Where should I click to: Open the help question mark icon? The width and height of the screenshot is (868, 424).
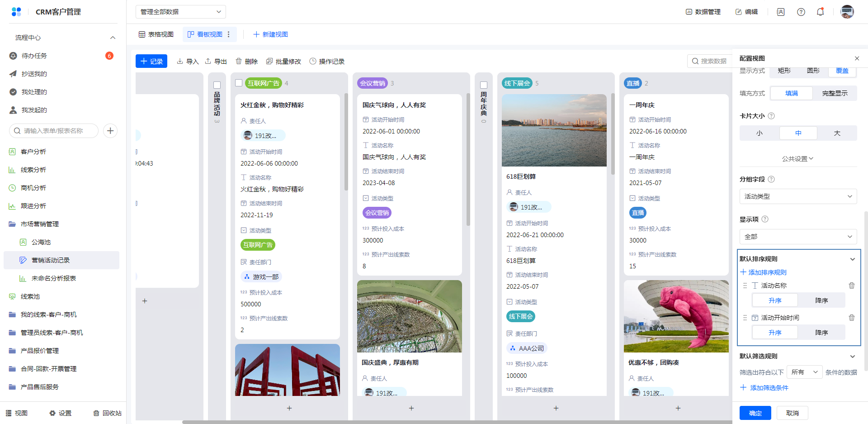(x=801, y=12)
